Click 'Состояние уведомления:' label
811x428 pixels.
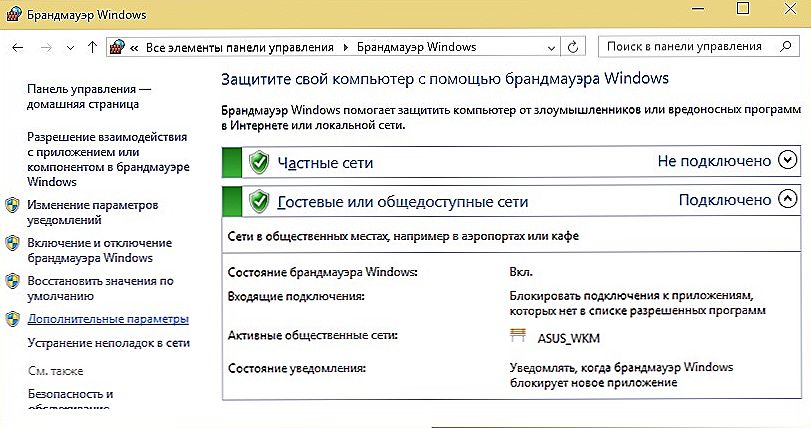pyautogui.click(x=296, y=369)
